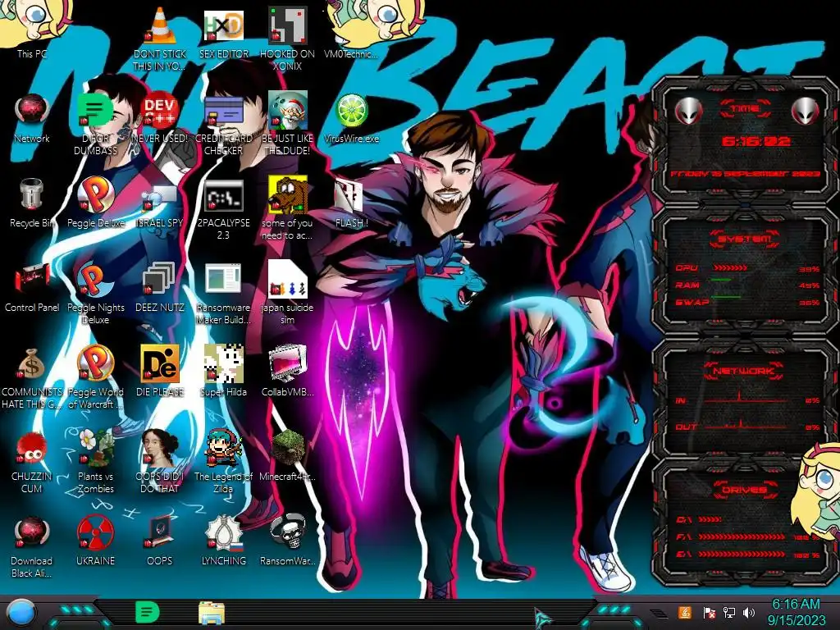This screenshot has height=630, width=840.
Task: Open the DIE PLEASE shortcut
Action: [x=160, y=372]
